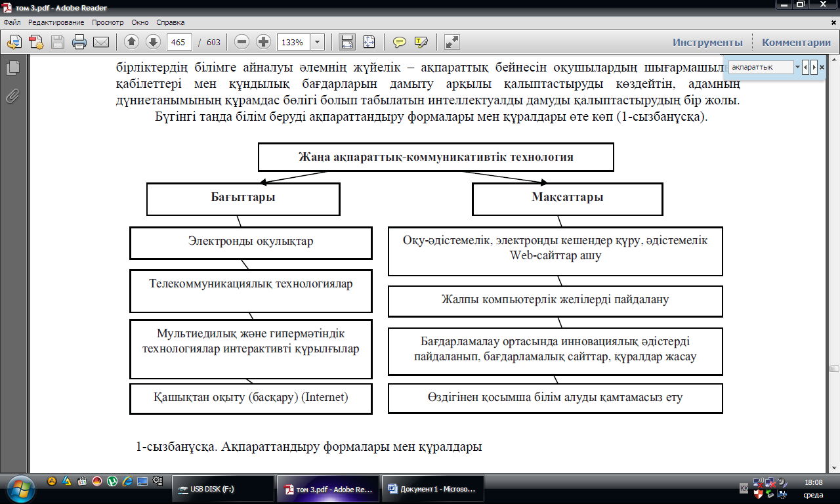840x504 pixels.
Task: Open the Редактирование menu
Action: [56, 22]
